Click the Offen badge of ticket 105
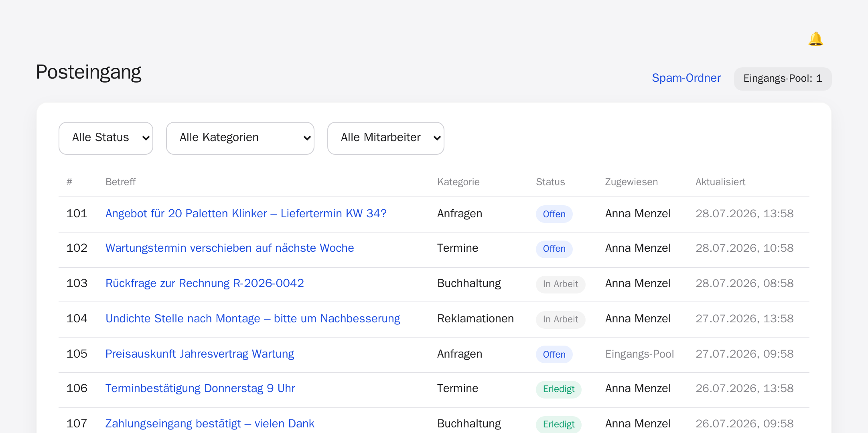 [554, 354]
